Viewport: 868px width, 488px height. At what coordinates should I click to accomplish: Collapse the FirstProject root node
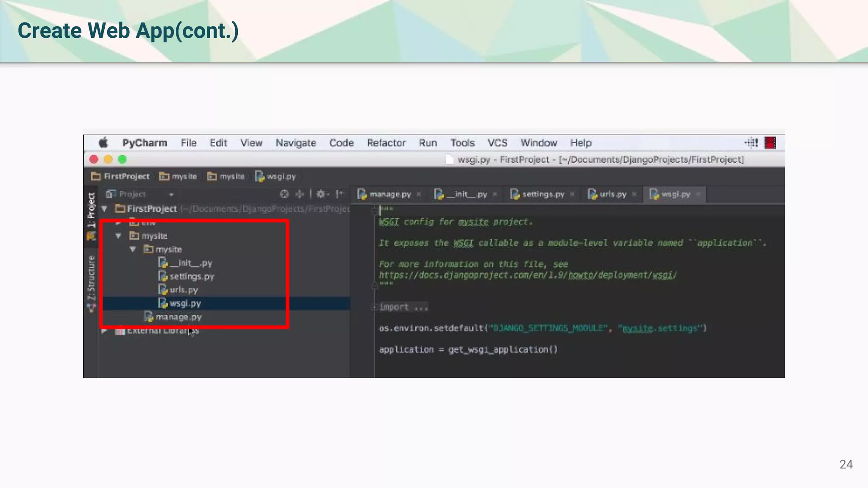point(104,209)
